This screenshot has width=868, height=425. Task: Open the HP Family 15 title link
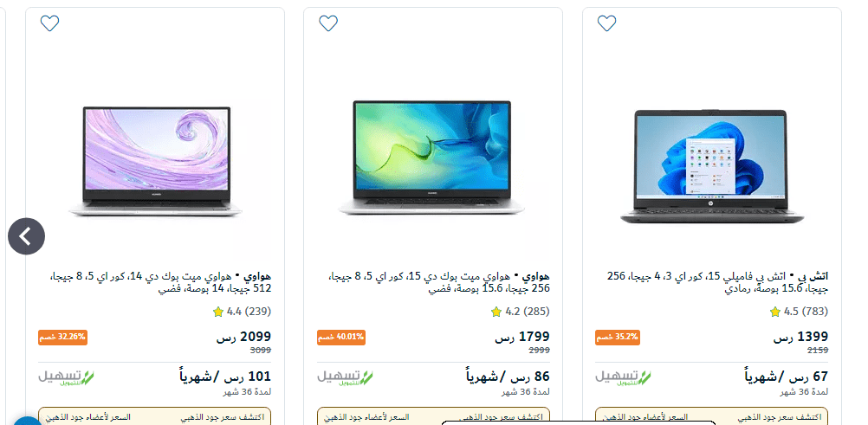click(718, 281)
